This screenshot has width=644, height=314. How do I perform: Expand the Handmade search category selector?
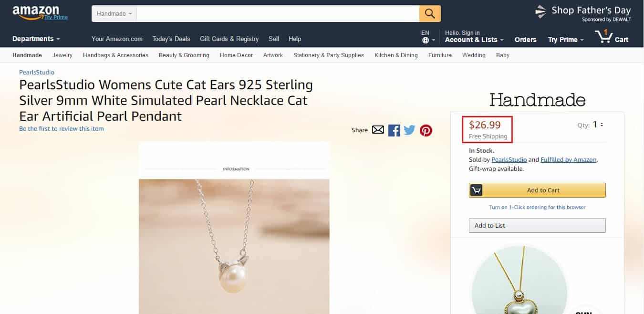pos(114,13)
